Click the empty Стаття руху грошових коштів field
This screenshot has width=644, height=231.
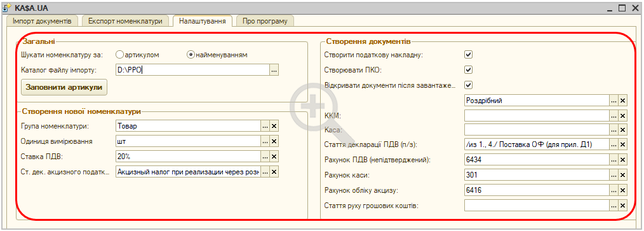click(537, 205)
